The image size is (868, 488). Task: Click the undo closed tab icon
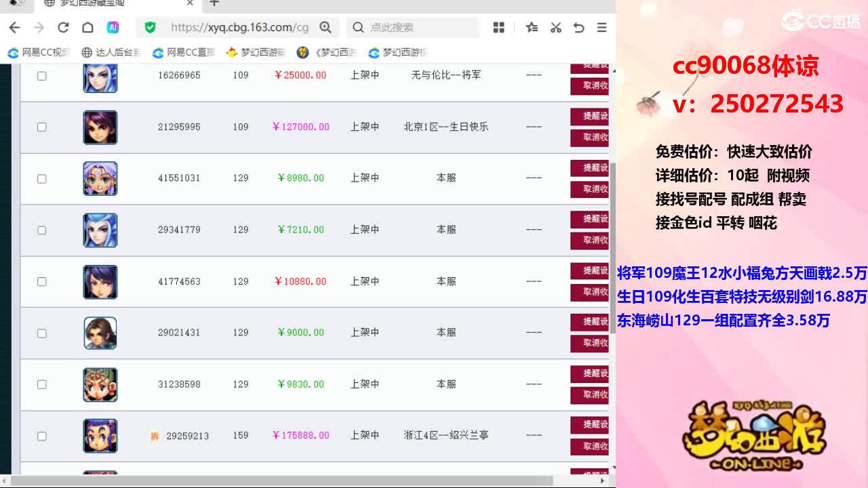(x=578, y=27)
